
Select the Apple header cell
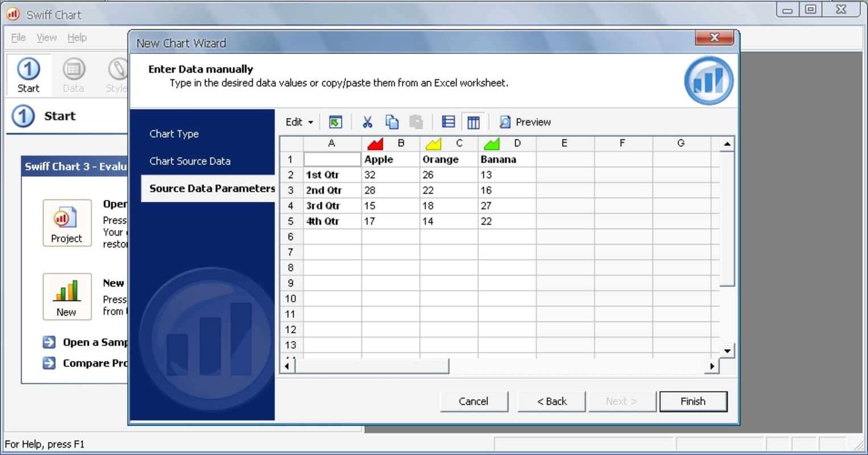pos(391,159)
